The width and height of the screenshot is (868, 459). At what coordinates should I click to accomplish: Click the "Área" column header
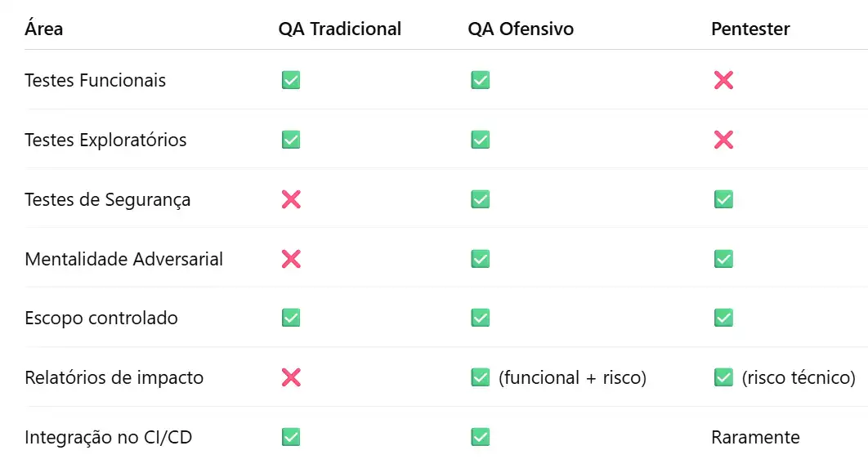pyautogui.click(x=44, y=29)
